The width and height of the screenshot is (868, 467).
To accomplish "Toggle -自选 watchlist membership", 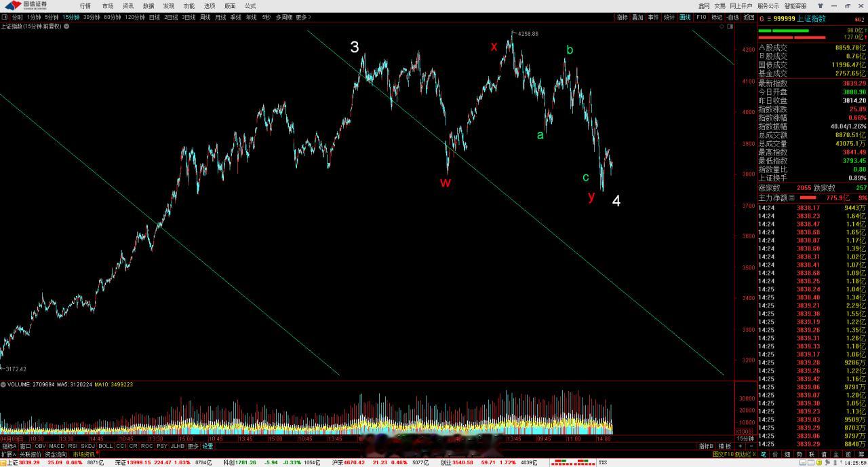I will tap(732, 17).
